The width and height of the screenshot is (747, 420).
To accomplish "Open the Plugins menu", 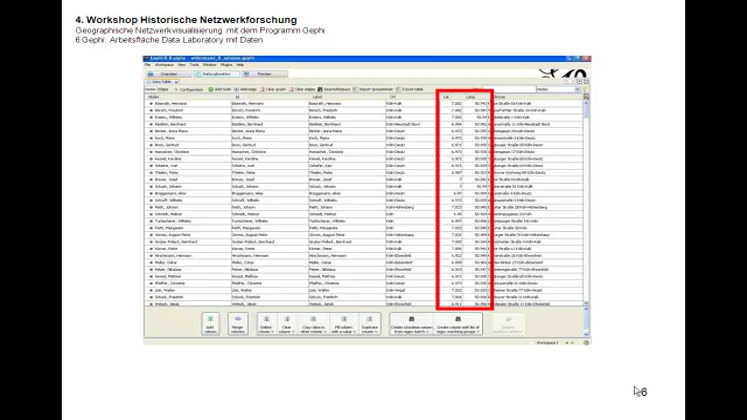I will [x=226, y=64].
